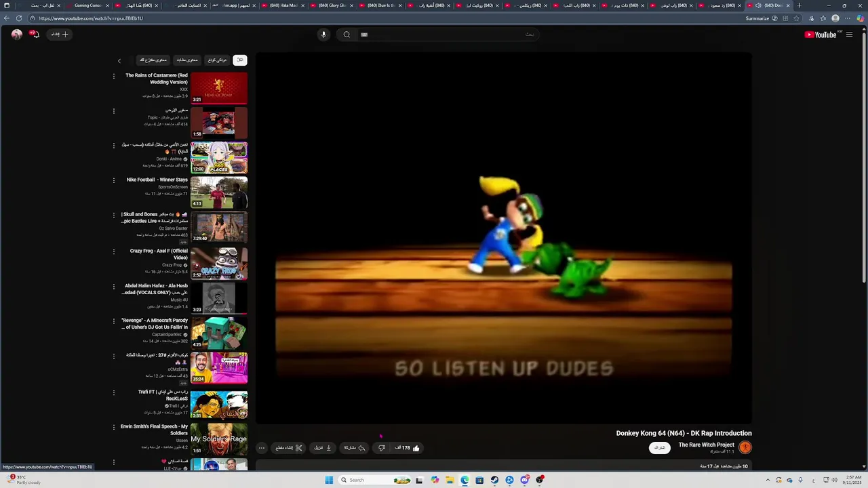Open the Donki Anime 12:00 thumbnail
The width and height of the screenshot is (868, 488).
[219, 158]
